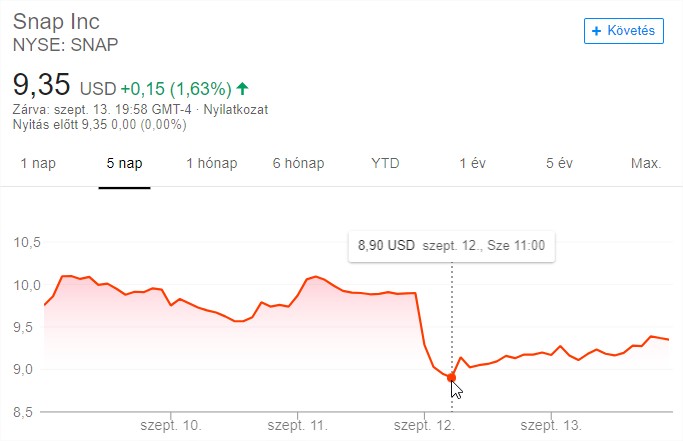This screenshot has width=683, height=441.
Task: Click the plus icon in Követés button
Action: [x=596, y=31]
